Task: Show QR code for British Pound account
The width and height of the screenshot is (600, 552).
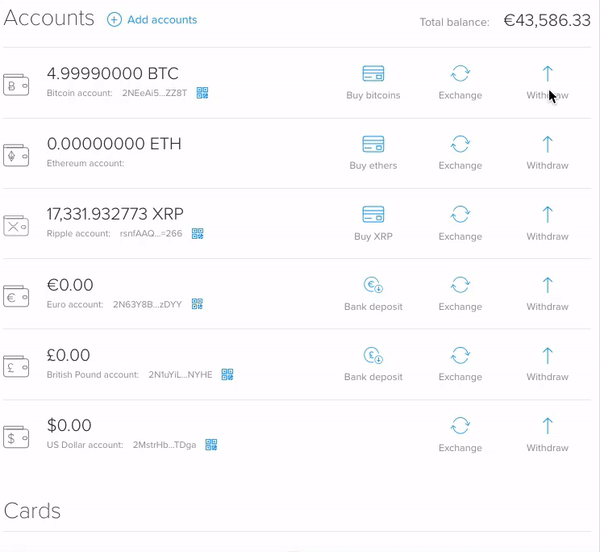Action: point(227,374)
